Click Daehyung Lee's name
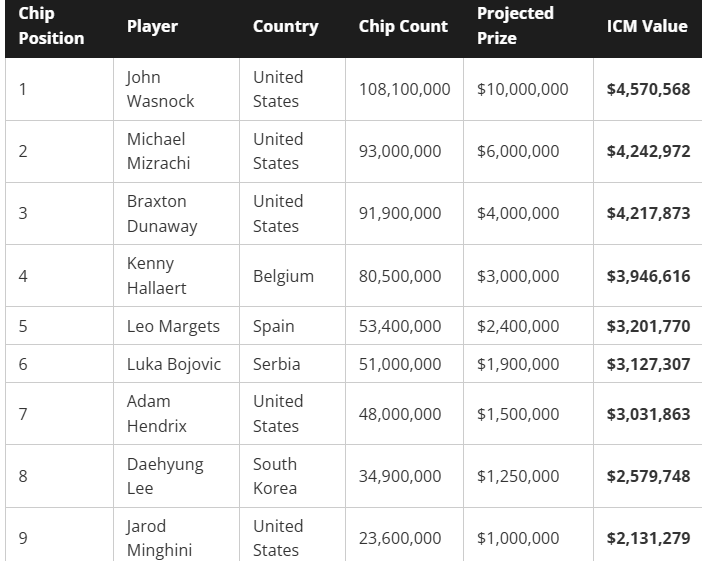Viewport: 702px width, 561px height. (165, 476)
